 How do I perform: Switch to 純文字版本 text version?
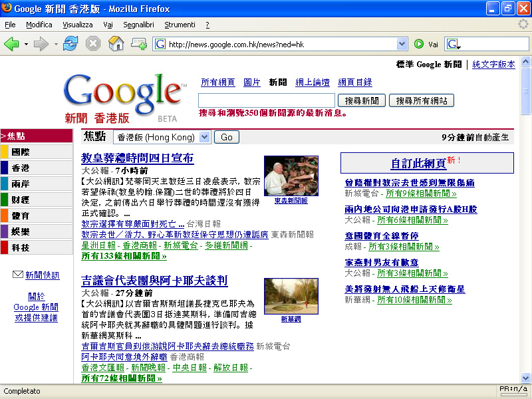[x=493, y=65]
